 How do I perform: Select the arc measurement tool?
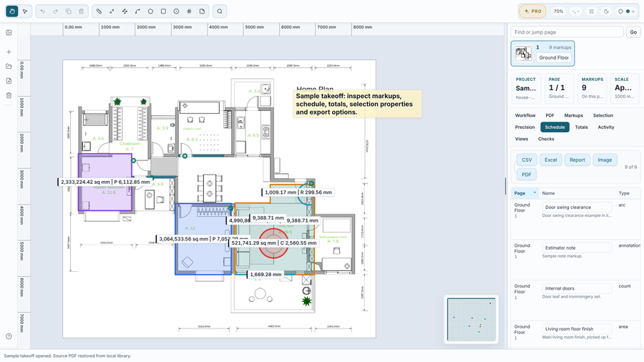[137, 11]
